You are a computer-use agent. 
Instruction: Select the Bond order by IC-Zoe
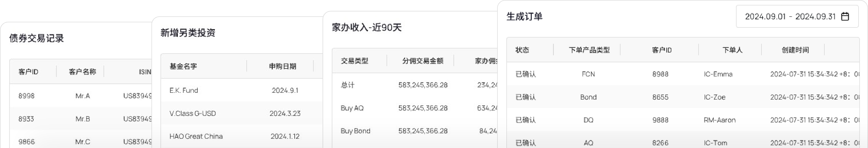click(588, 97)
